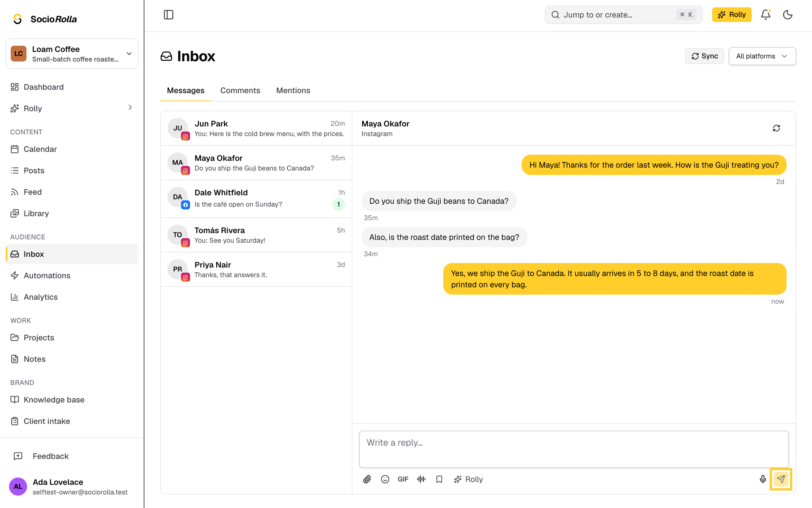Click the microphone dictation icon
This screenshot has height=508, width=812.
click(x=763, y=479)
